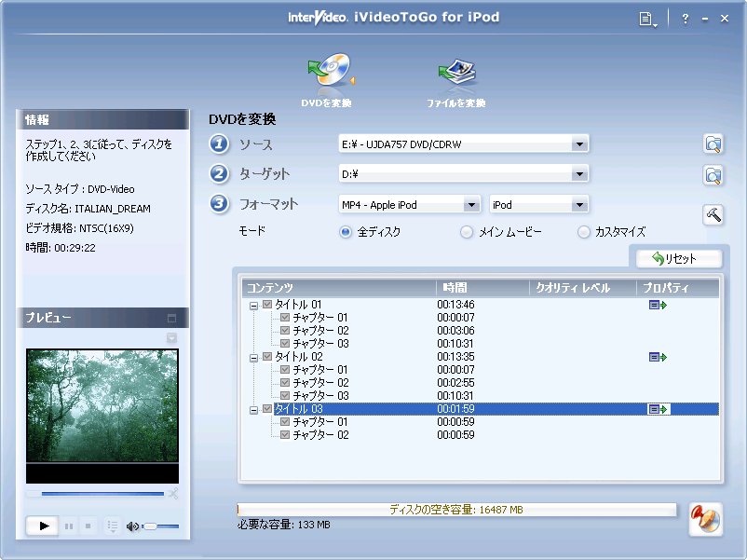Open the small preview dropdown arrow
The image size is (747, 560).
coord(172,338)
